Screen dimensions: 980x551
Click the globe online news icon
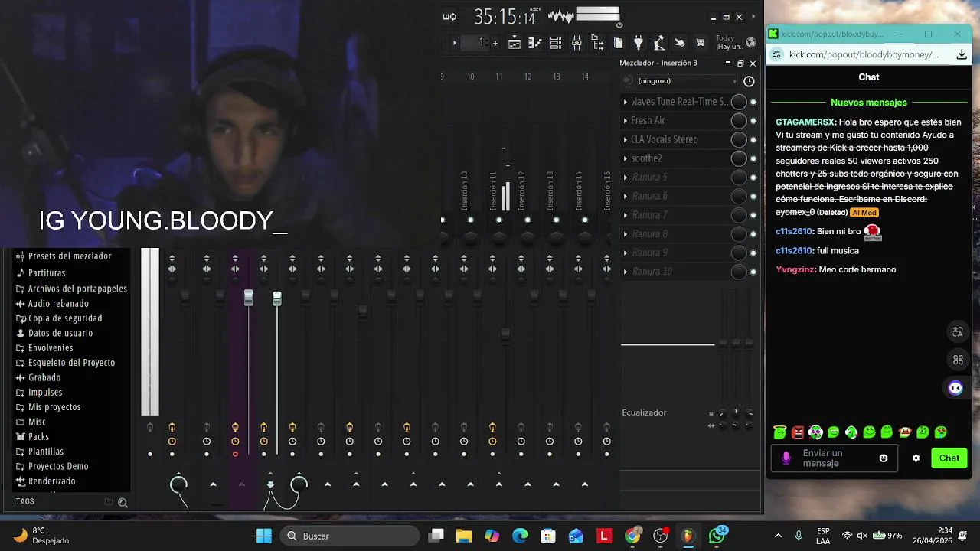[x=751, y=42]
